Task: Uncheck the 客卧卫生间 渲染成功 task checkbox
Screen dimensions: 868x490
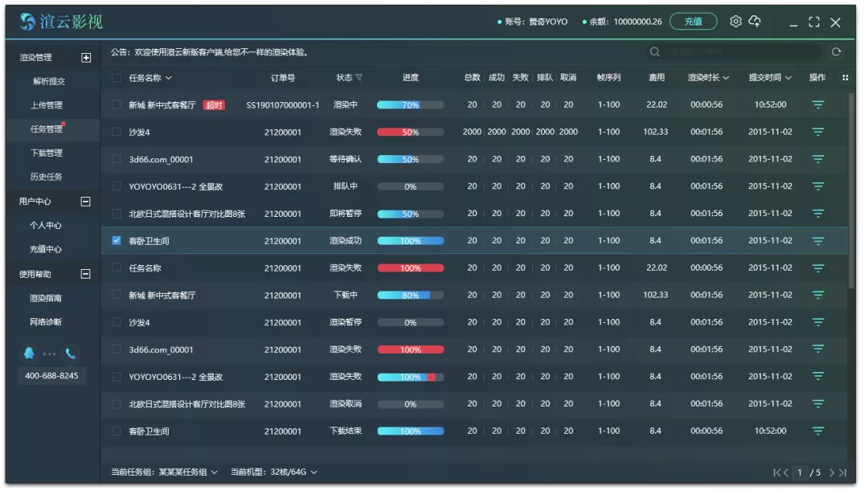Action: [x=117, y=240]
